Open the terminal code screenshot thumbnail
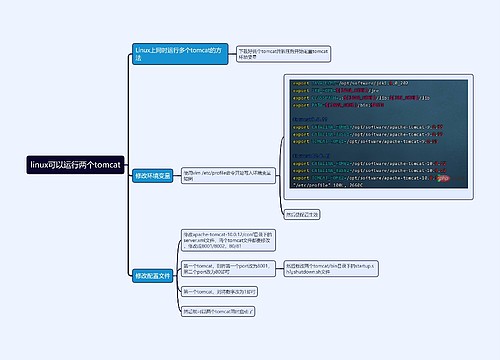The width and height of the screenshot is (500, 360). [378, 137]
